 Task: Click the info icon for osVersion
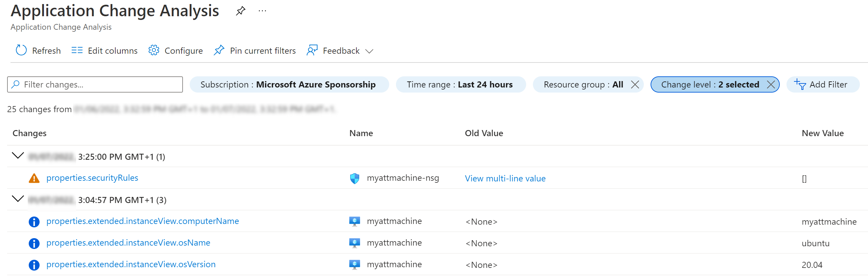(34, 265)
